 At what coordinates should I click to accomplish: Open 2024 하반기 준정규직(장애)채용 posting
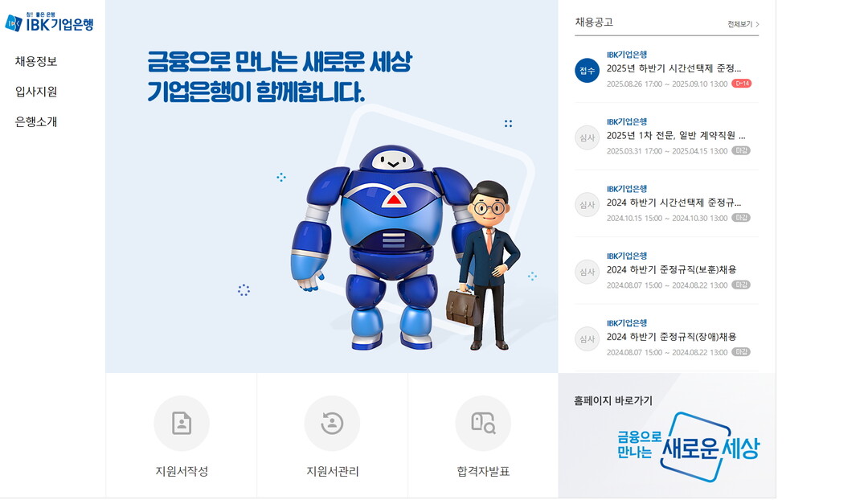[671, 337]
